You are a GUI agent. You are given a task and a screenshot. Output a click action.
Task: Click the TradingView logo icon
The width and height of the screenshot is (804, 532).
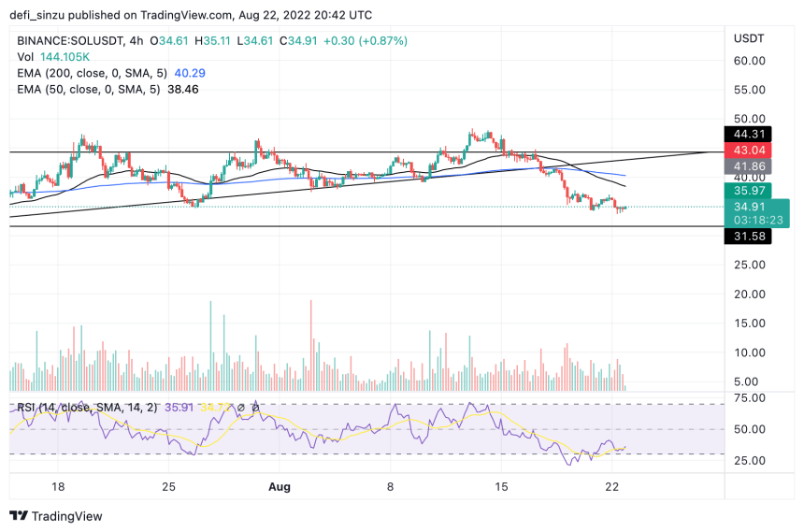pos(19,515)
